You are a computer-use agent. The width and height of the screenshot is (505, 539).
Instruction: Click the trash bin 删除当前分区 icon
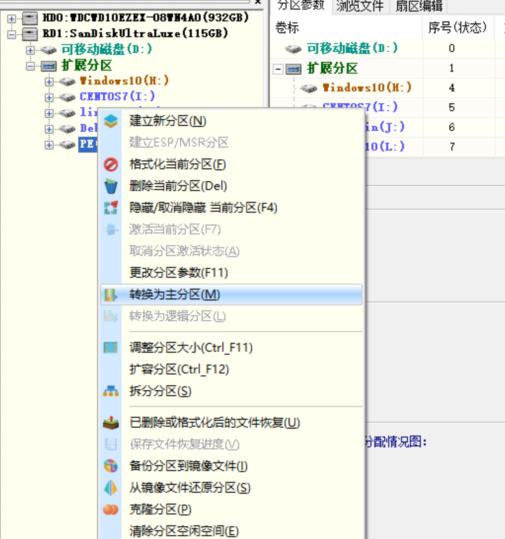coord(111,186)
